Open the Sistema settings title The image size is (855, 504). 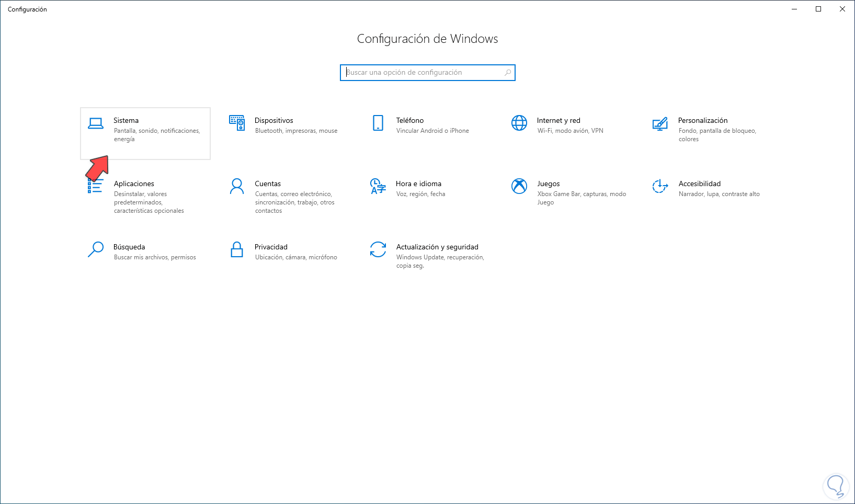coord(126,120)
